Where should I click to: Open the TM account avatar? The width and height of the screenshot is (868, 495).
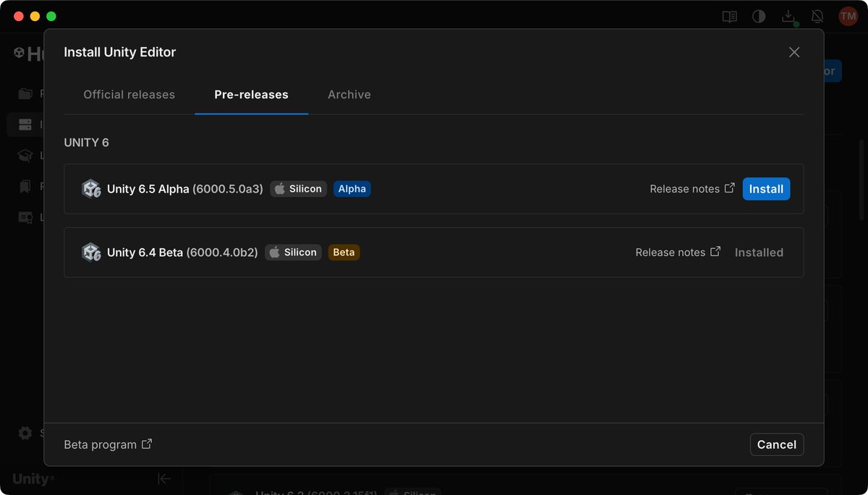click(x=848, y=17)
